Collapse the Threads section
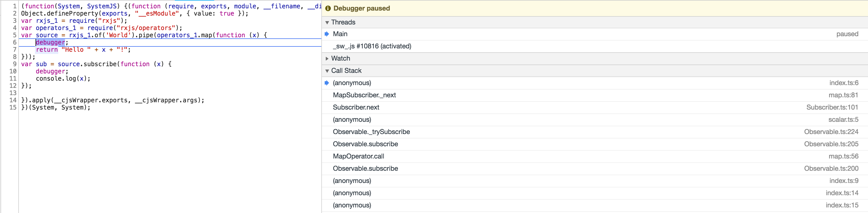 coord(327,23)
